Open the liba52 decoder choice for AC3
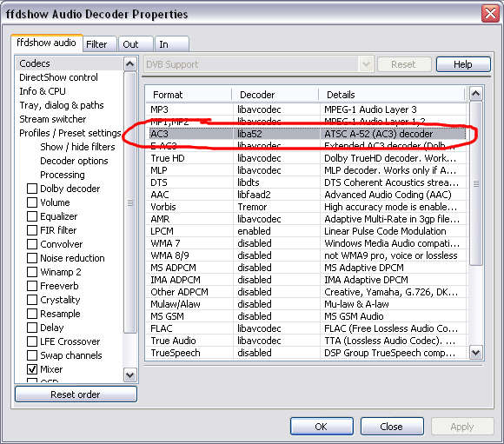The image size is (504, 444). pos(276,134)
